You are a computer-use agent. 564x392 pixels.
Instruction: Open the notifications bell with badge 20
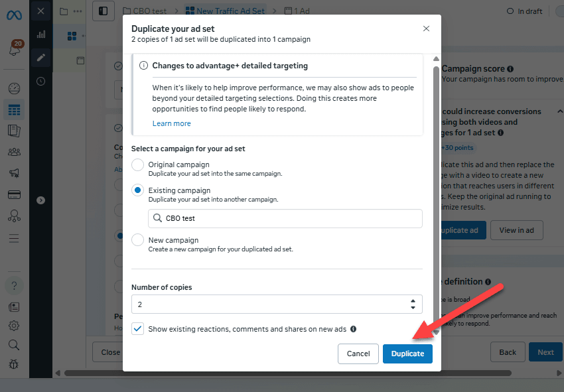coord(15,48)
